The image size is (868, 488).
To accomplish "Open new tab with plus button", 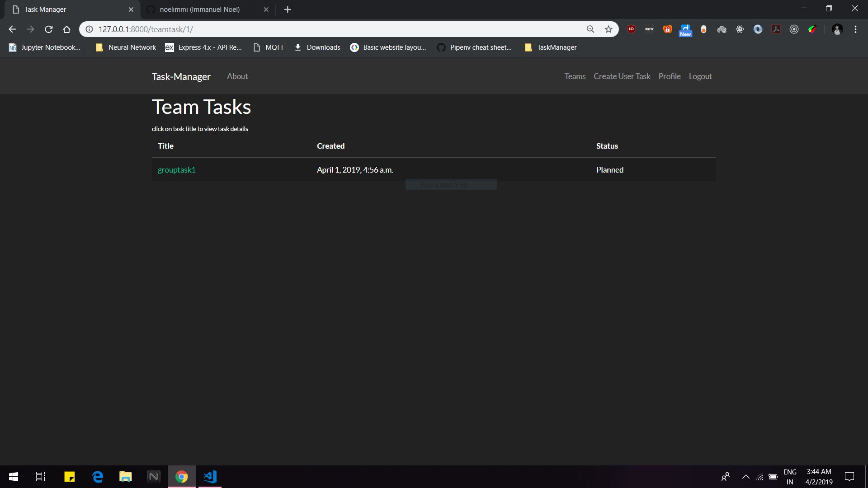I will pos(288,9).
